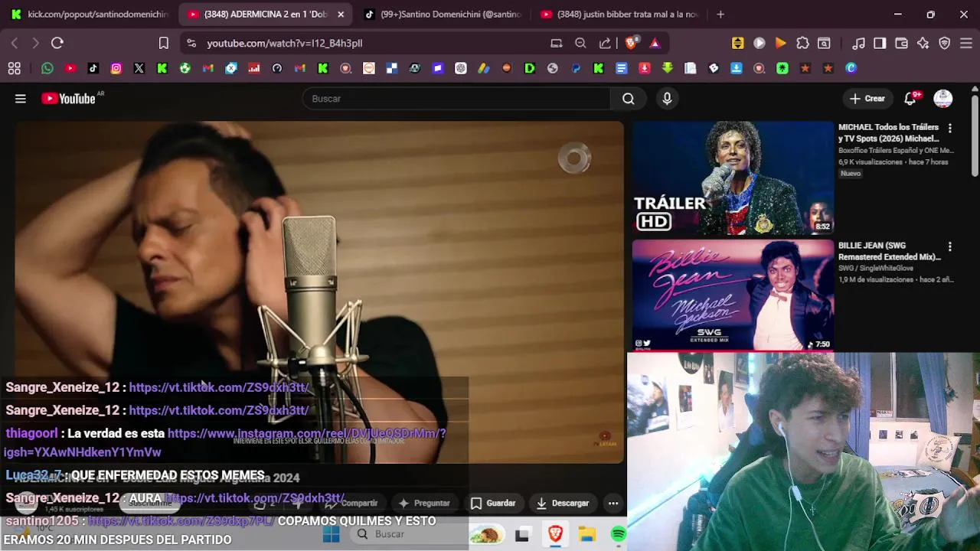Open Brave from the Windows taskbar
Image resolution: width=980 pixels, height=551 pixels.
click(555, 534)
